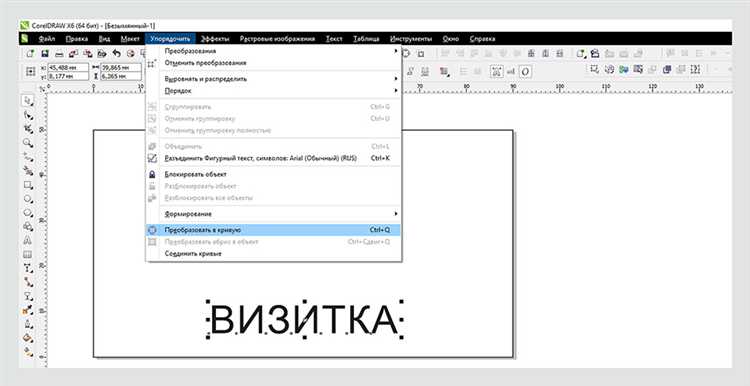Choose Разъединить Фигурный текст (Ctrl+K)
Screen dimensions: 750x386
[273, 158]
